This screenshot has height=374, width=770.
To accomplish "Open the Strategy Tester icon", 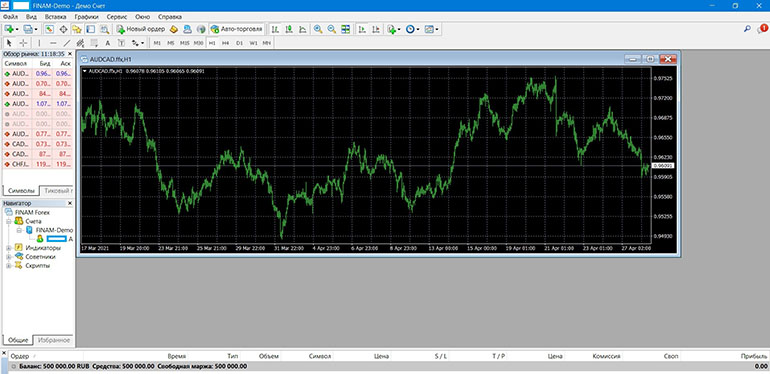I will 104,29.
